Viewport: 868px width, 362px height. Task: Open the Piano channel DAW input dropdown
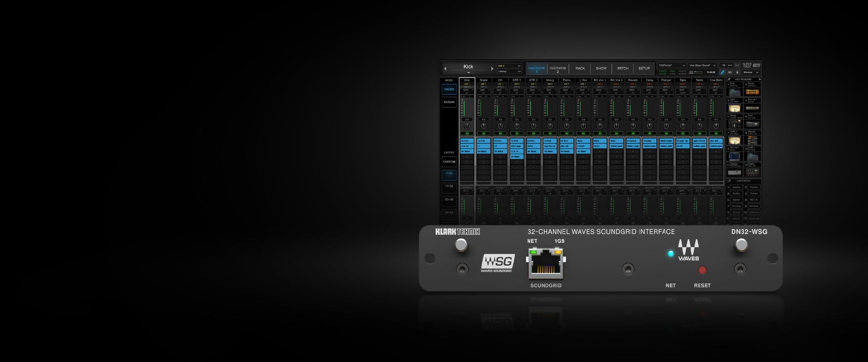tap(567, 90)
